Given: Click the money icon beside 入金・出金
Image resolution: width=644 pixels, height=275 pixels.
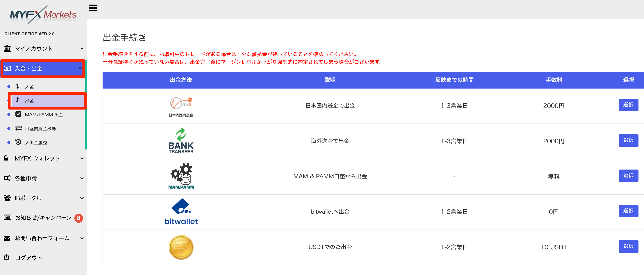Looking at the screenshot, I should point(7,68).
